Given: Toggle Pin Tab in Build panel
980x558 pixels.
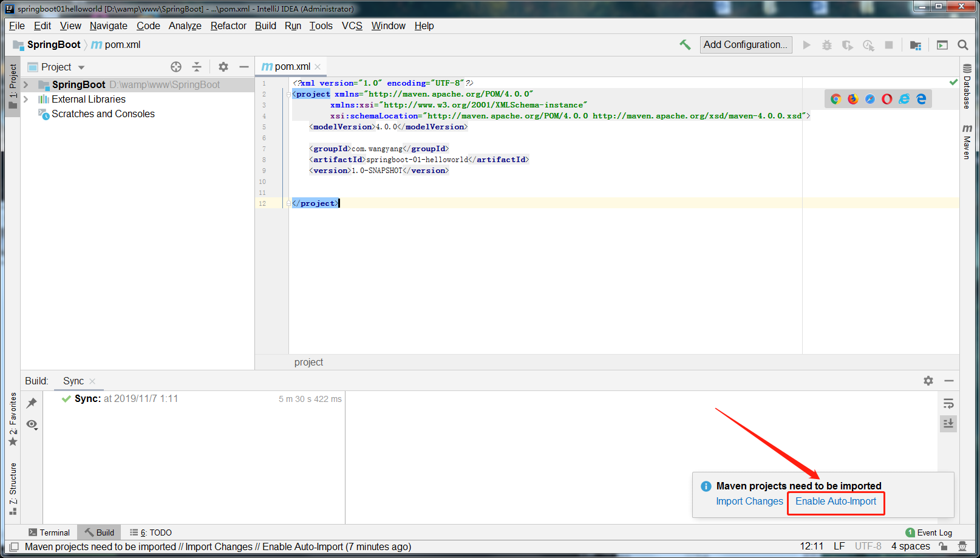Looking at the screenshot, I should click(x=32, y=403).
